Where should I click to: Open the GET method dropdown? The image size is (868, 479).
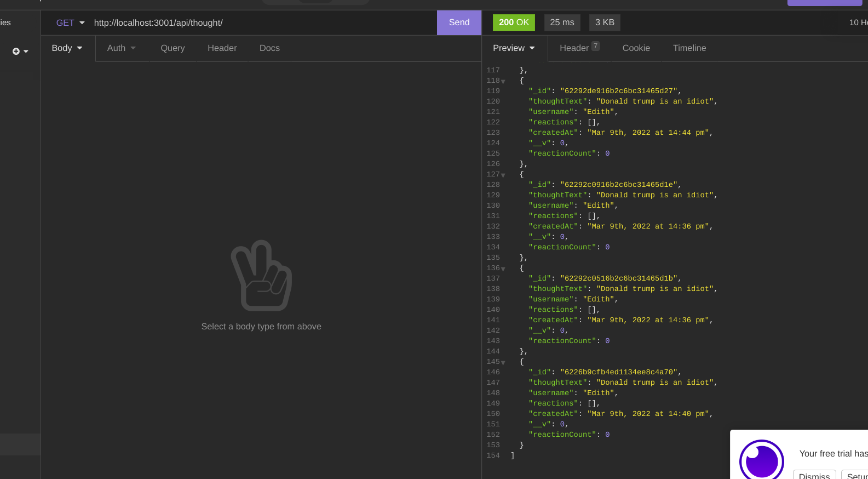tap(70, 23)
